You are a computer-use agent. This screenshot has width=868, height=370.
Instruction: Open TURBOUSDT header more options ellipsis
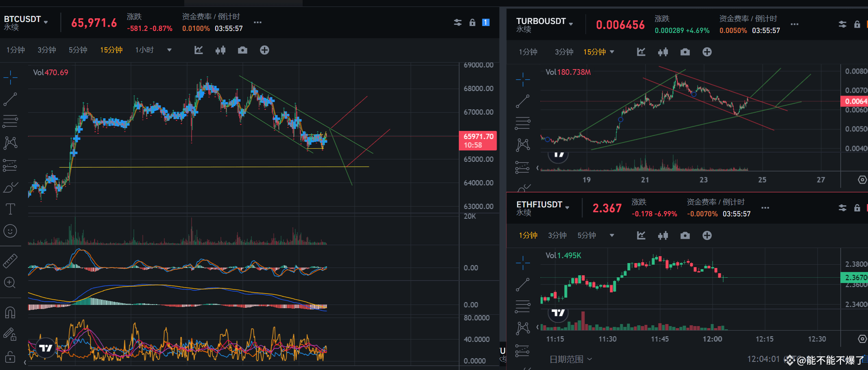coord(794,24)
